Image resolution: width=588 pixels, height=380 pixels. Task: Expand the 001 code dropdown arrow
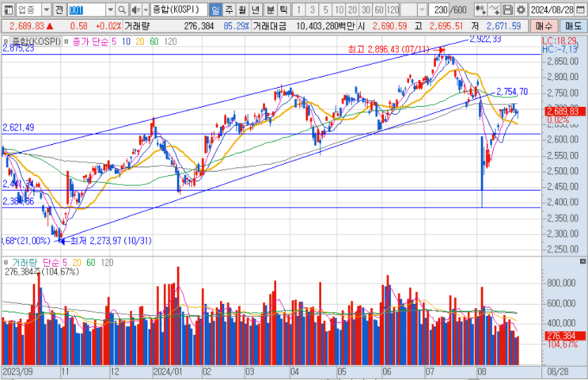click(x=110, y=9)
